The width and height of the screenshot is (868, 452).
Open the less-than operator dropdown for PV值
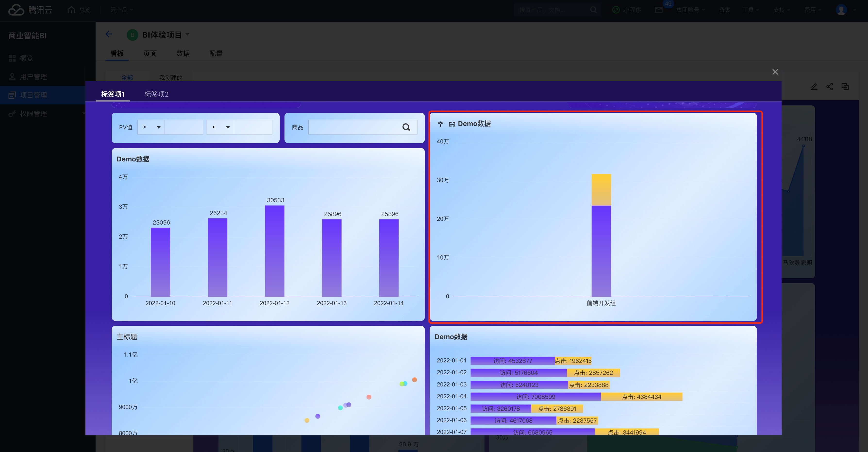(220, 127)
